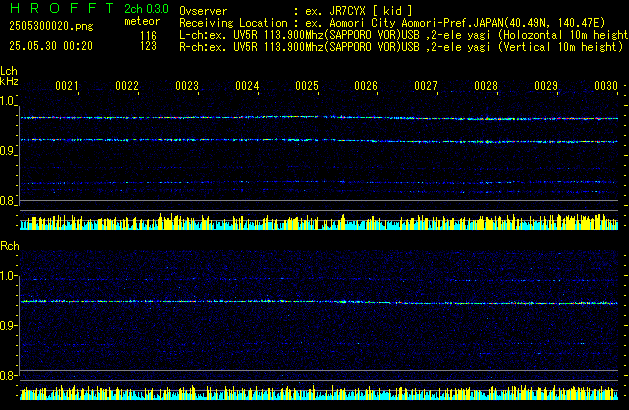Click the 0.9 frequency label in Rch

[x=7, y=325]
